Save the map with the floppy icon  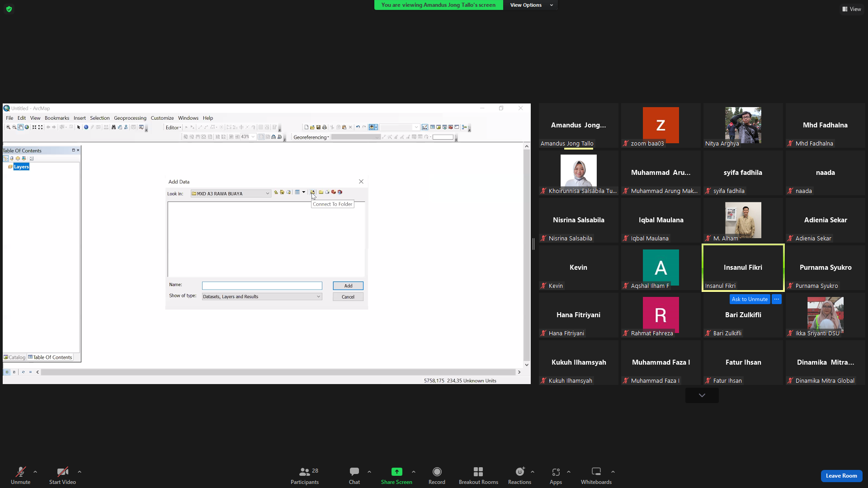(318, 127)
